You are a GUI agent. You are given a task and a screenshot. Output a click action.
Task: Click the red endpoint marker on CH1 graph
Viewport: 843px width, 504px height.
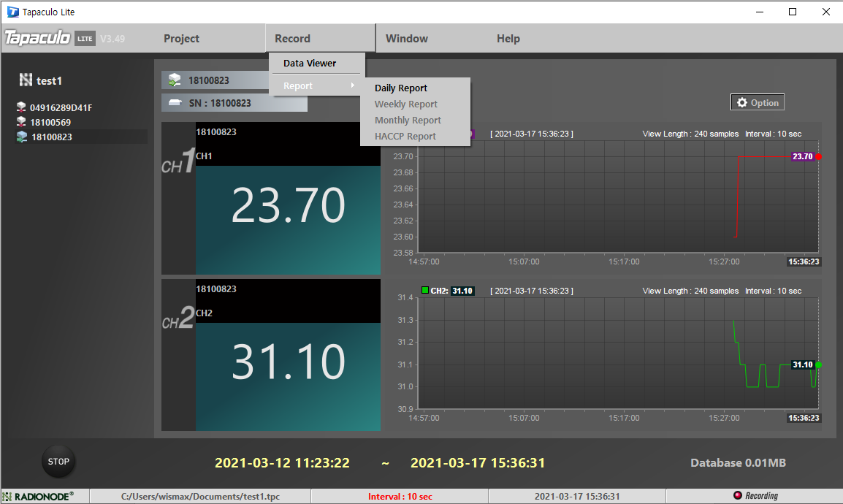(x=818, y=156)
